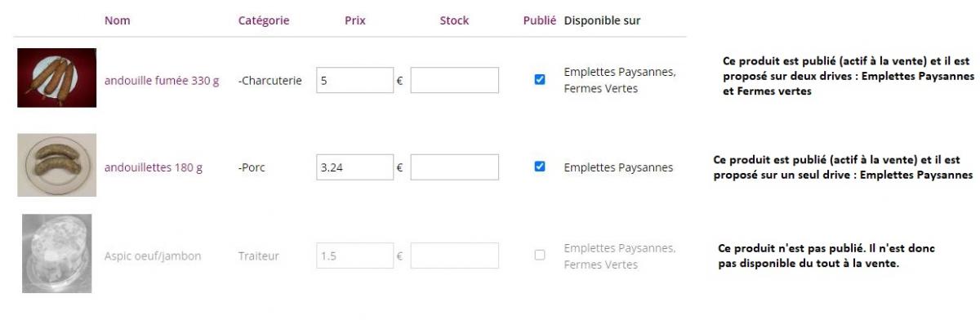Image resolution: width=980 pixels, height=320 pixels.
Task: Open the andouillettes 180 g link
Action: tap(154, 167)
